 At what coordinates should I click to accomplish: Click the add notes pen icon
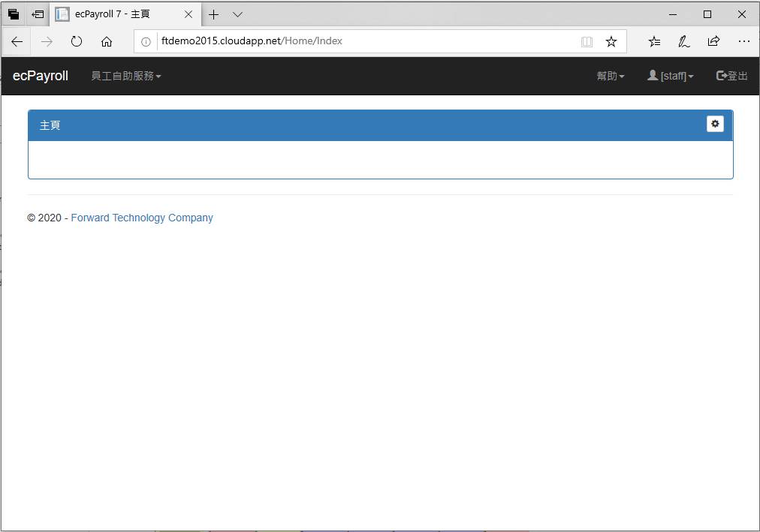coord(683,42)
